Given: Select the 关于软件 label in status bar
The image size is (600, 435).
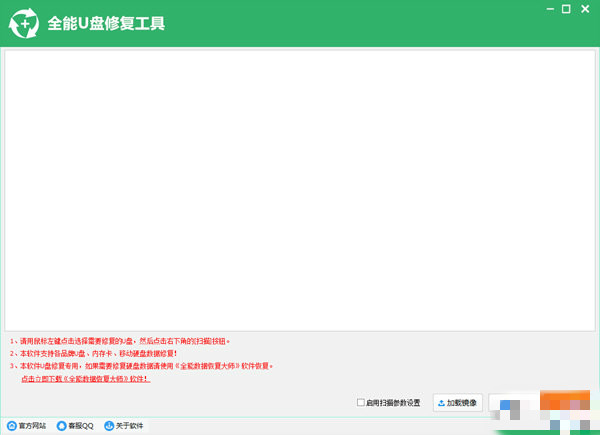Looking at the screenshot, I should pyautogui.click(x=129, y=426).
